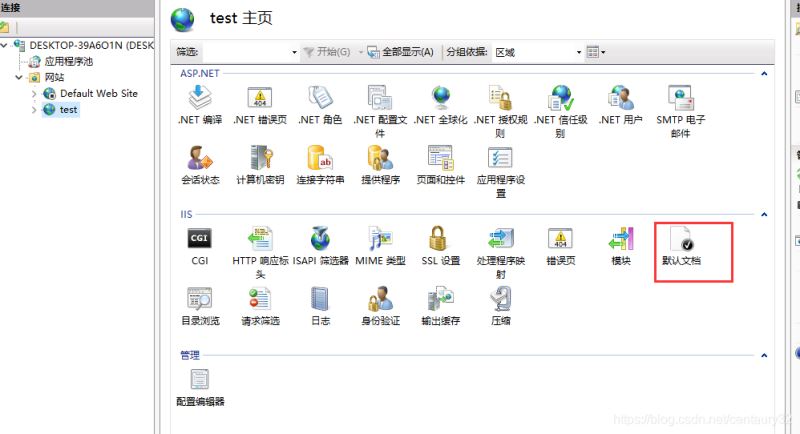Viewport: 800px width, 434px height.
Task: Click the 全部显示(A) button
Action: [401, 52]
